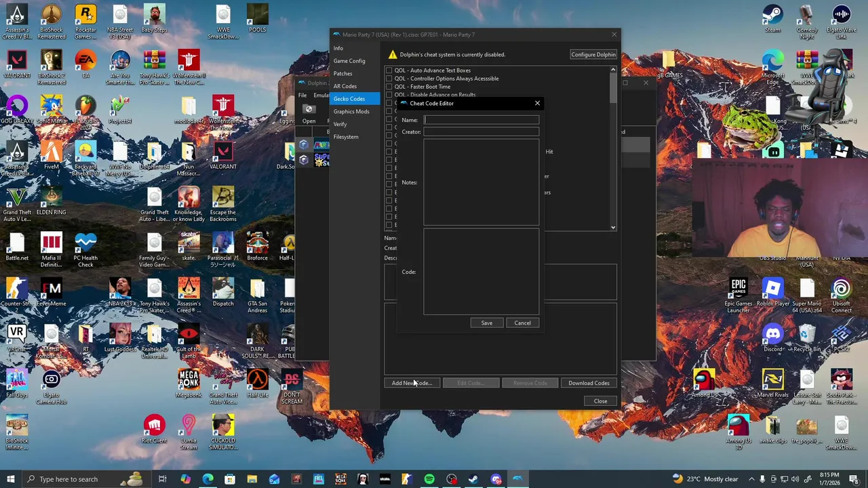This screenshot has width=868, height=488.
Task: Open the Recycle Bin icon
Action: pos(806,338)
